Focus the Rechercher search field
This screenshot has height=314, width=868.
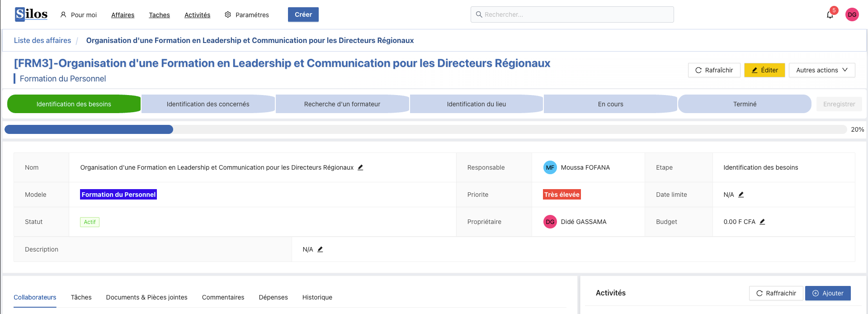click(x=572, y=14)
